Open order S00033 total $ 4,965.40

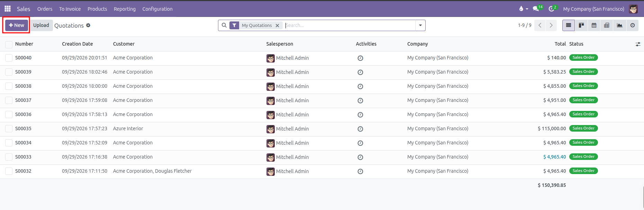(x=555, y=157)
